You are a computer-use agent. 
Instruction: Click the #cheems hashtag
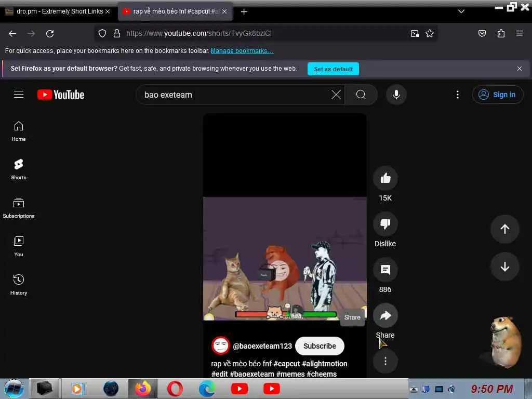pyautogui.click(x=322, y=374)
